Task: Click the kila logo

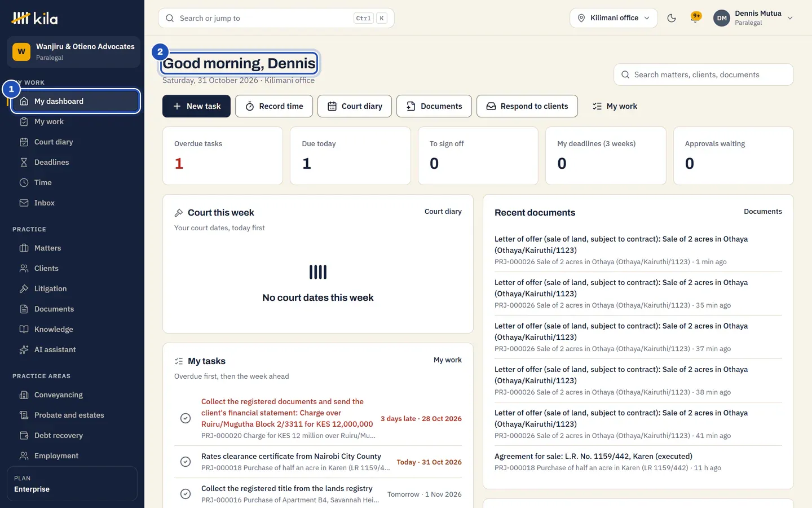Action: [35, 19]
